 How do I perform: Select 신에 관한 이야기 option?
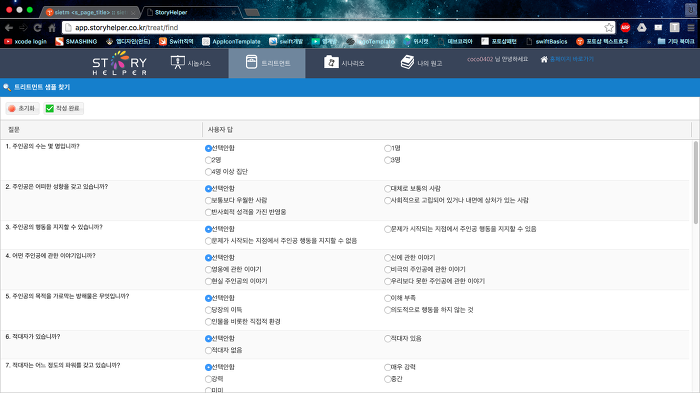coord(388,258)
